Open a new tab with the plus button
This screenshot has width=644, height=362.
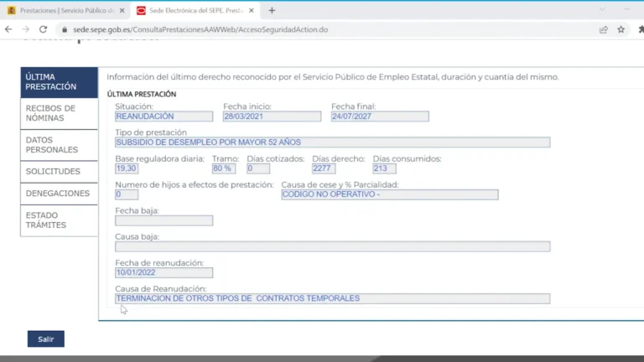[272, 11]
